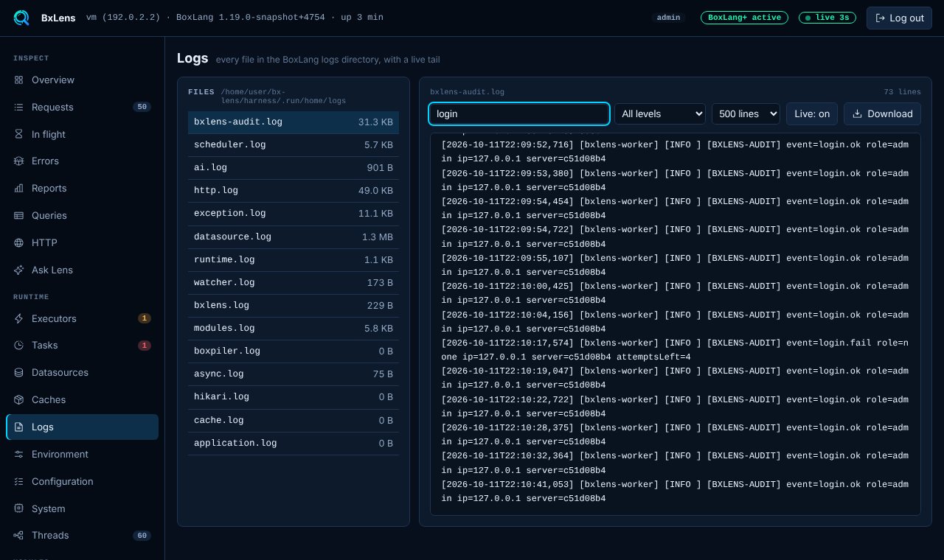This screenshot has height=560, width=944.
Task: Click the Executors lightning bolt icon
Action: pos(18,318)
